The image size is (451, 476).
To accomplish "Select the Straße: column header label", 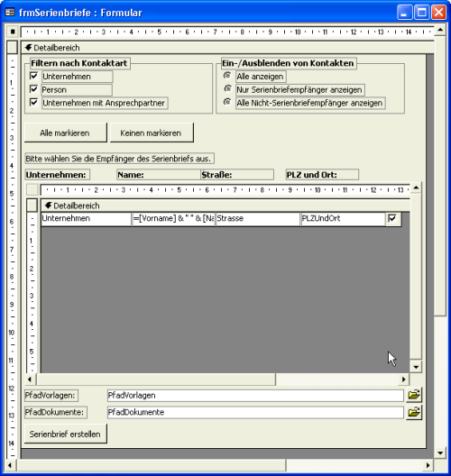I will 237,175.
